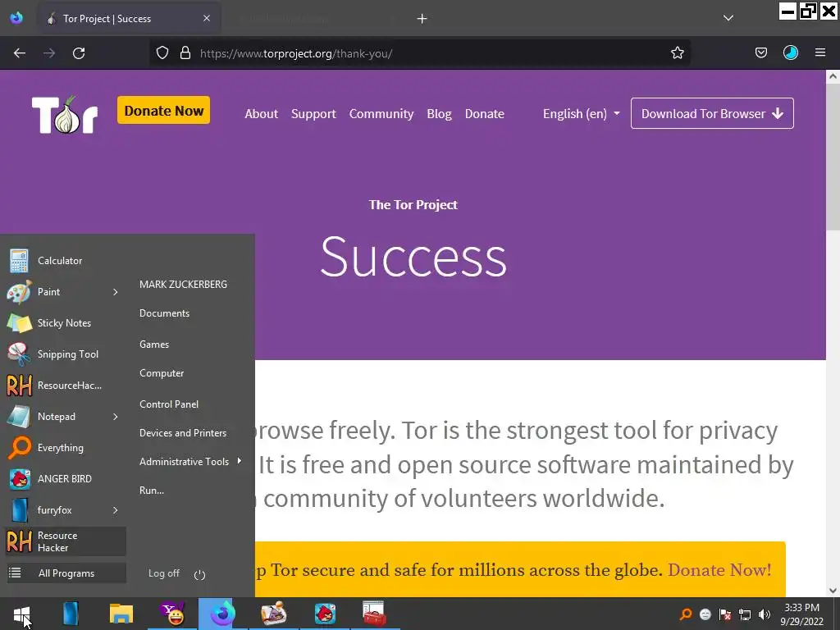Open Documents from the Start menu
The width and height of the screenshot is (840, 630).
[x=164, y=313]
